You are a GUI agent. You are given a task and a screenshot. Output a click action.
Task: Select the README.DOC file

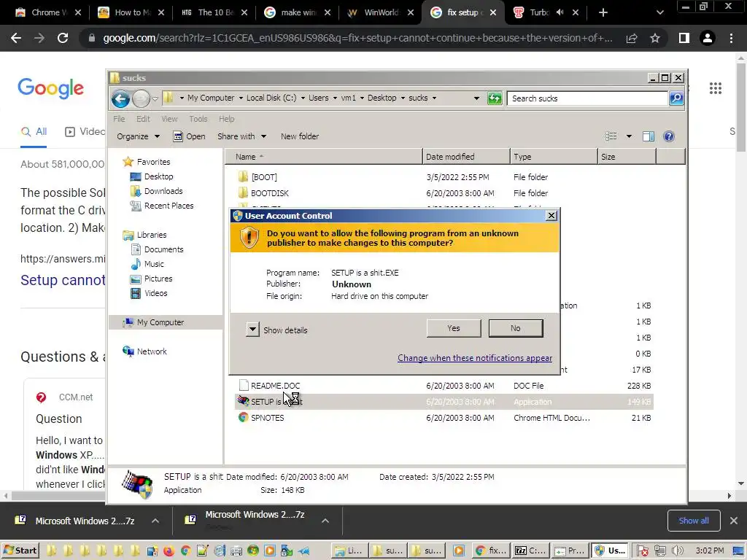(x=275, y=386)
